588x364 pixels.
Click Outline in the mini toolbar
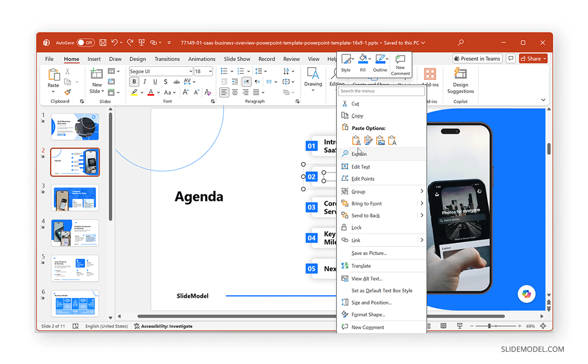[380, 64]
